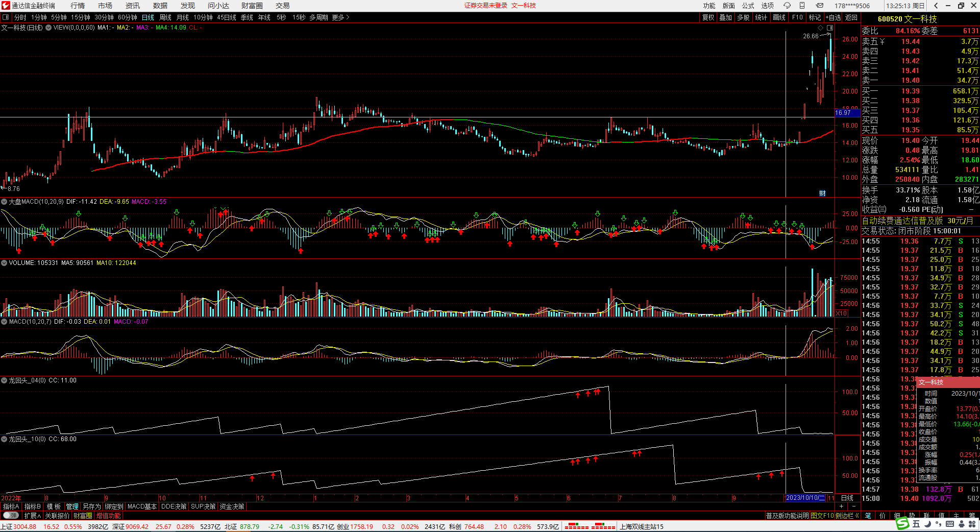Image resolution: width=980 pixels, height=532 pixels.
Task: Click the 画线 drawing tools button
Action: click(x=779, y=17)
